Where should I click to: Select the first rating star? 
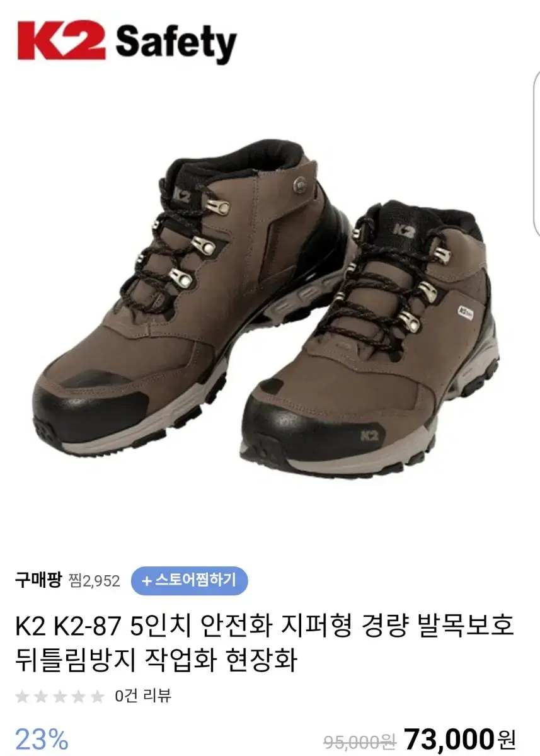(22, 696)
